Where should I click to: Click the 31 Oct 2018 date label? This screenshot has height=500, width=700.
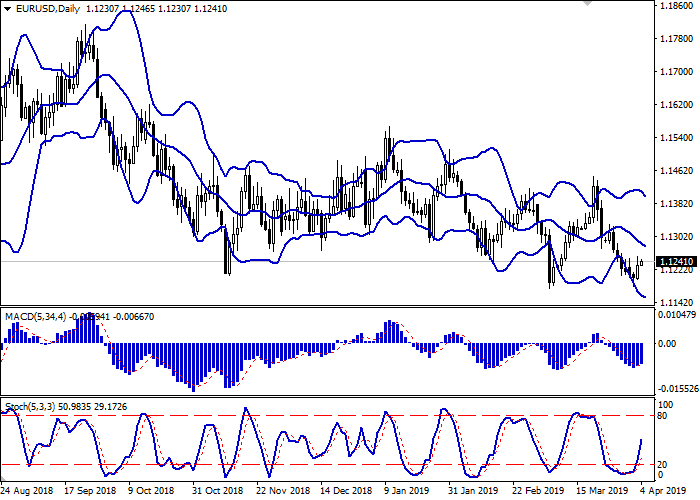click(218, 491)
